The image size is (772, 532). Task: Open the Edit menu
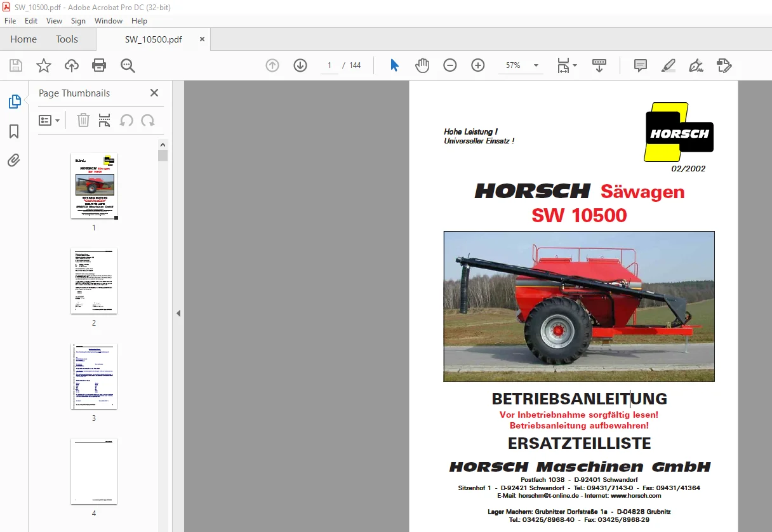pyautogui.click(x=31, y=21)
